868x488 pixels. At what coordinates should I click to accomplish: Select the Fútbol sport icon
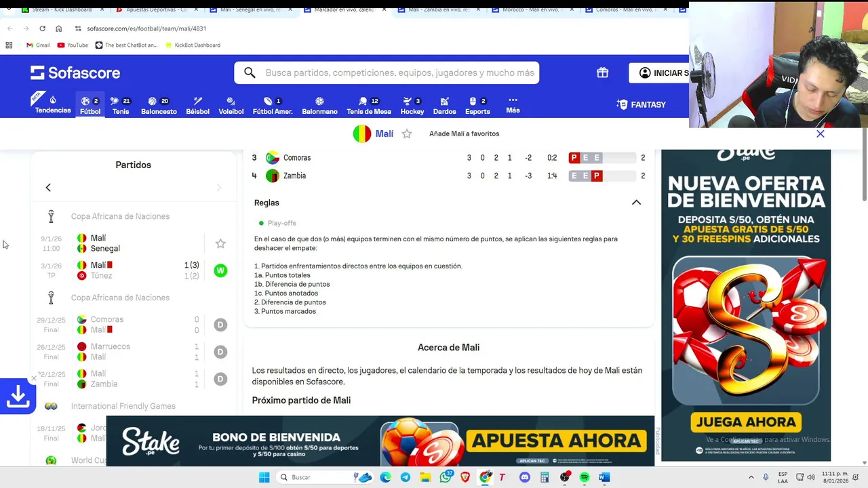90,104
